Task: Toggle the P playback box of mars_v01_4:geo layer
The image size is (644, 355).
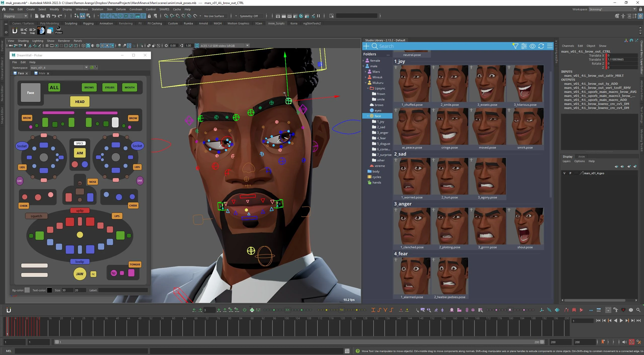Action: coord(570,173)
